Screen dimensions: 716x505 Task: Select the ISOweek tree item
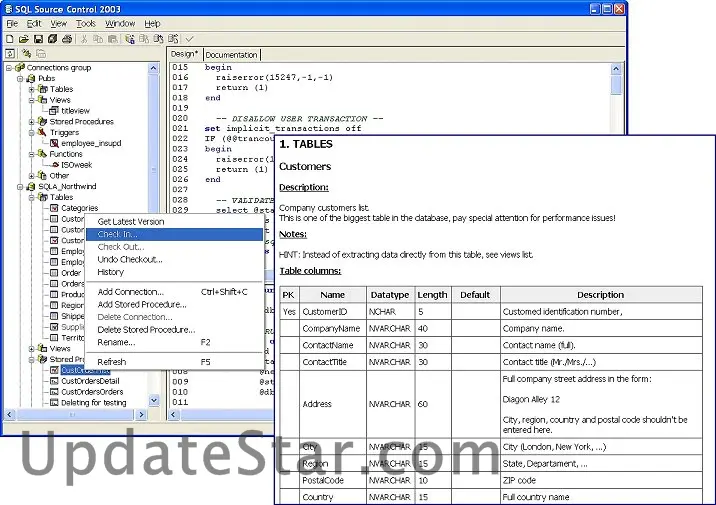click(77, 165)
